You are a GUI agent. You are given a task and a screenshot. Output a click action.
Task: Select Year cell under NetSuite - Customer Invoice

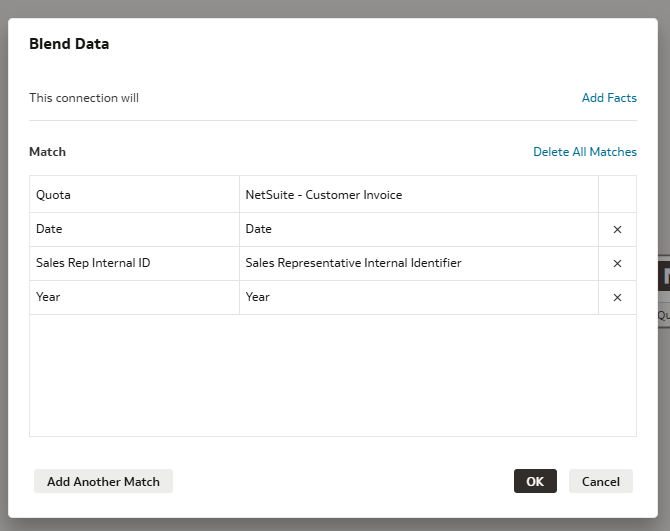click(418, 297)
